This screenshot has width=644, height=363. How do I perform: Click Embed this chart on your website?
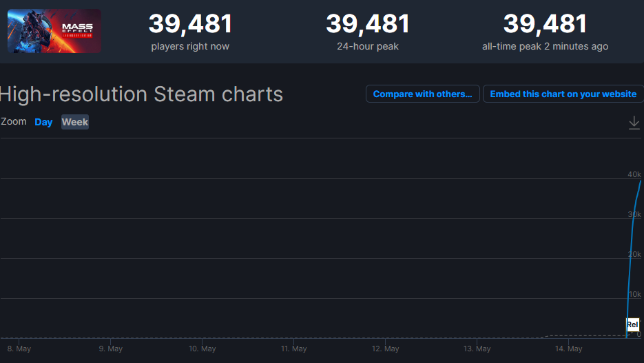(x=563, y=94)
